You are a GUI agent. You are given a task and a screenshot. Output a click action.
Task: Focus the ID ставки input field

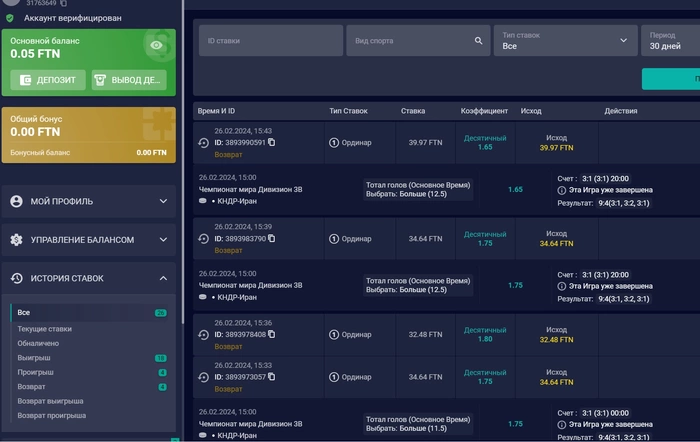tap(271, 41)
